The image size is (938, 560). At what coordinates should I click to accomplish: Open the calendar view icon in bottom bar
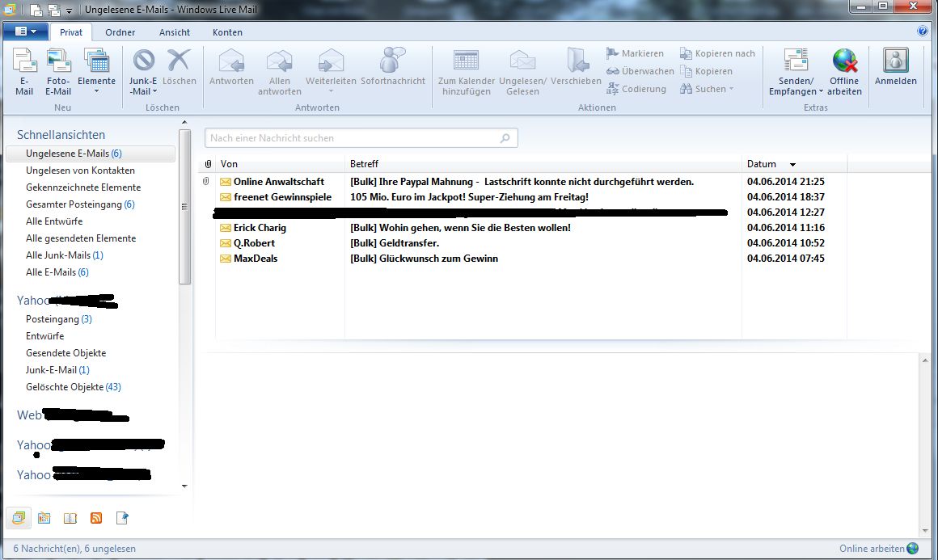(44, 518)
